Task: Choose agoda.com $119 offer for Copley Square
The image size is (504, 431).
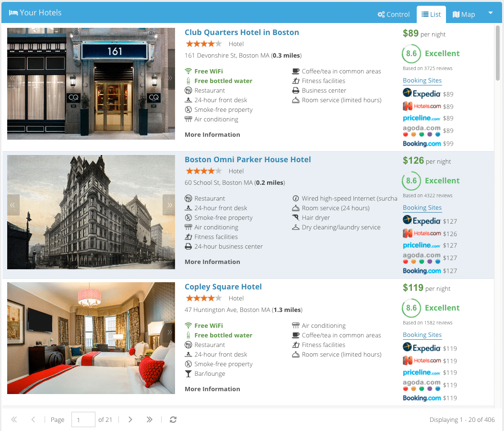Action: (x=430, y=385)
